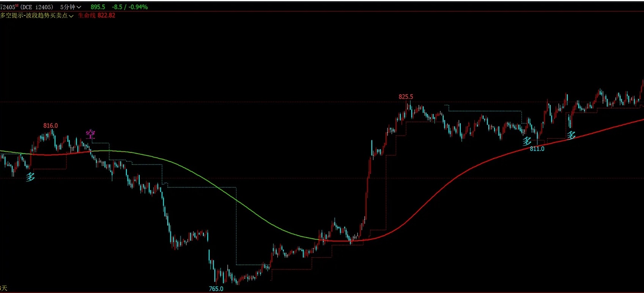Click the 825.5 high price label

point(406,97)
